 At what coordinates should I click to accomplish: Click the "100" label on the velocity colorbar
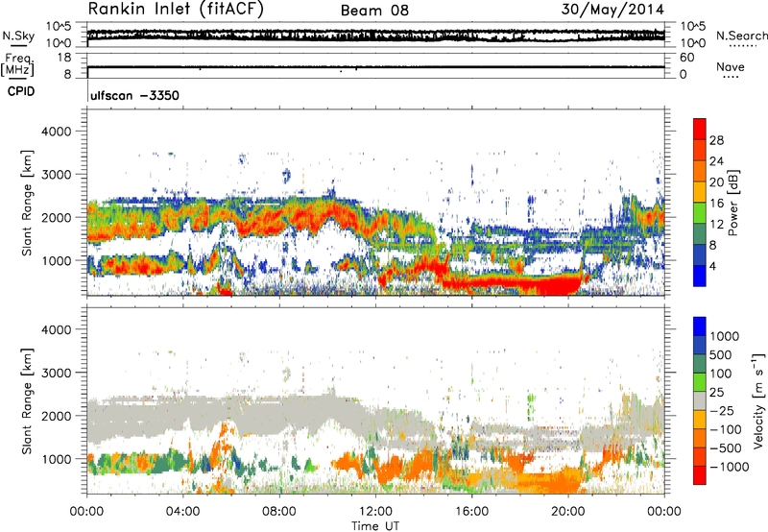[721, 374]
